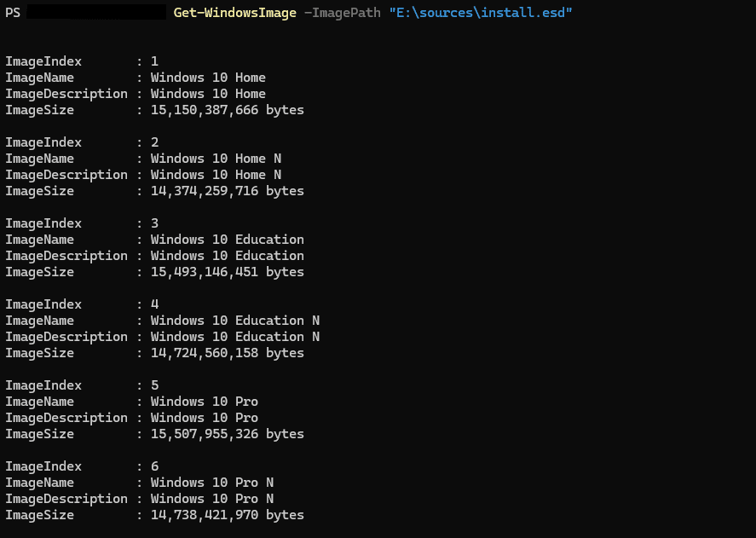Image resolution: width=756 pixels, height=538 pixels.
Task: Click the 14,374,259,716 bytes size value
Action: [x=227, y=191]
